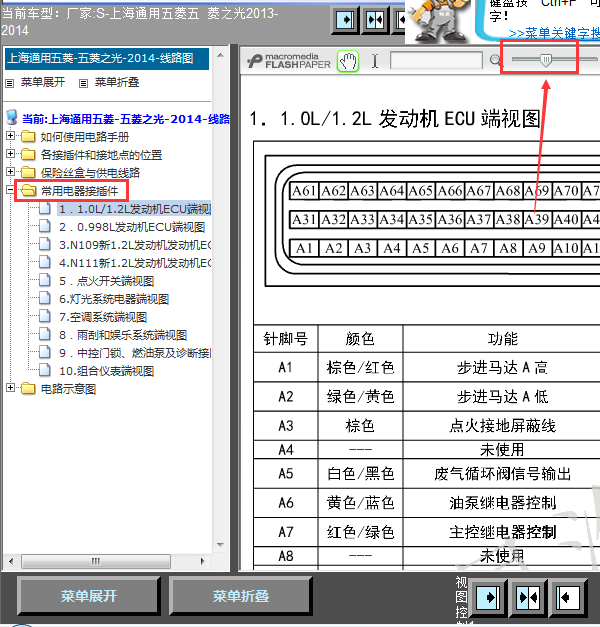
Task: Click the folder icon of 保险丝盒与供电线路
Action: pyautogui.click(x=28, y=172)
